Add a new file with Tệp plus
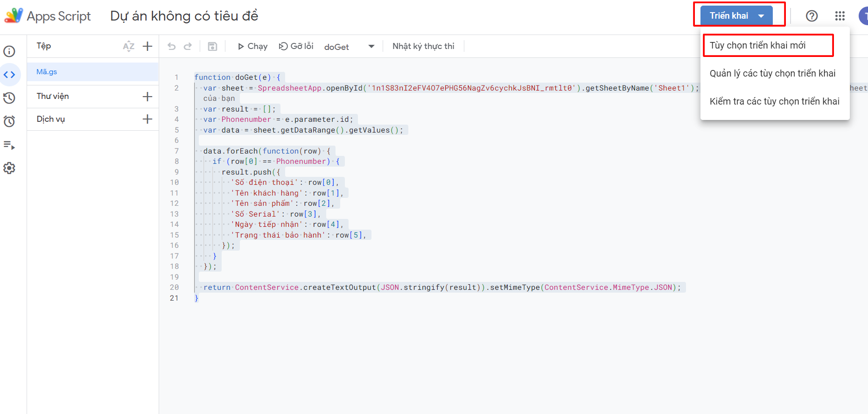The width and height of the screenshot is (868, 414). 147,46
